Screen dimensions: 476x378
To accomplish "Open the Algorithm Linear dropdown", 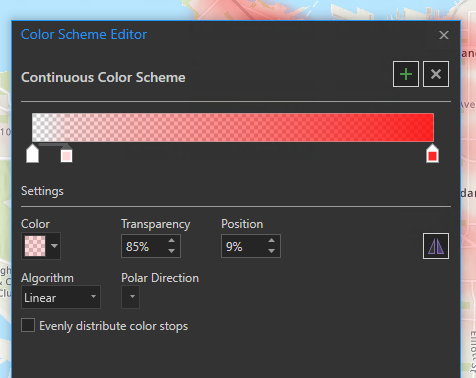I will click(x=61, y=297).
